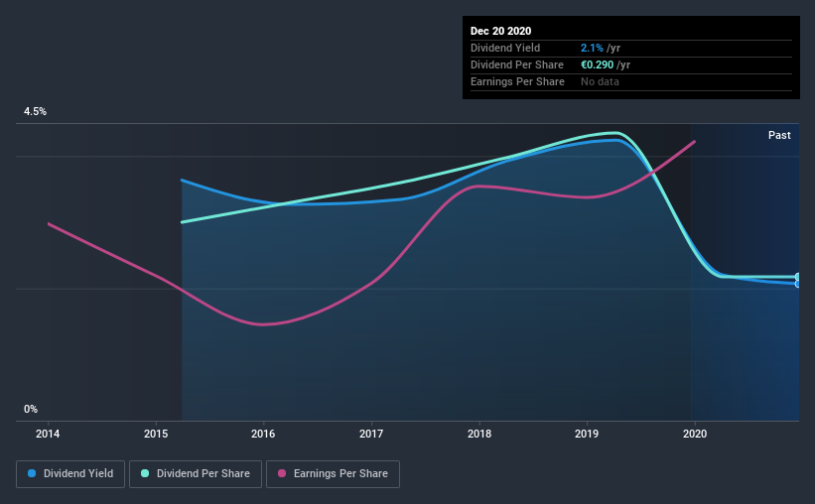Toggle the Earnings Per Share legend button
Screen dimensions: 815x504
point(333,474)
